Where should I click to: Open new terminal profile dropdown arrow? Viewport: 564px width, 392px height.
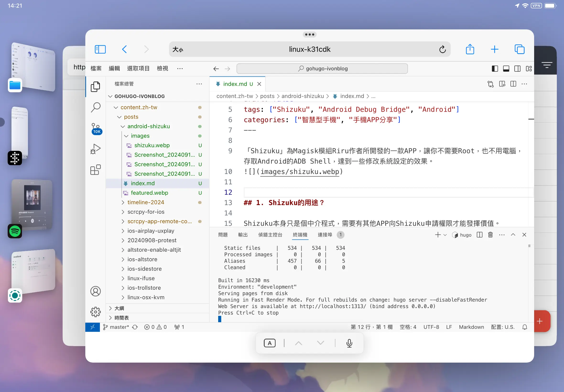(x=445, y=235)
